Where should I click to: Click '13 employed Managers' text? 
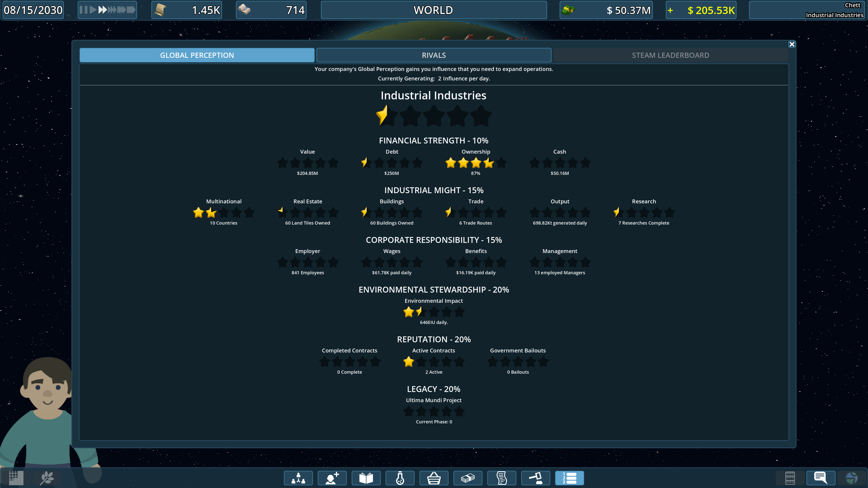560,273
